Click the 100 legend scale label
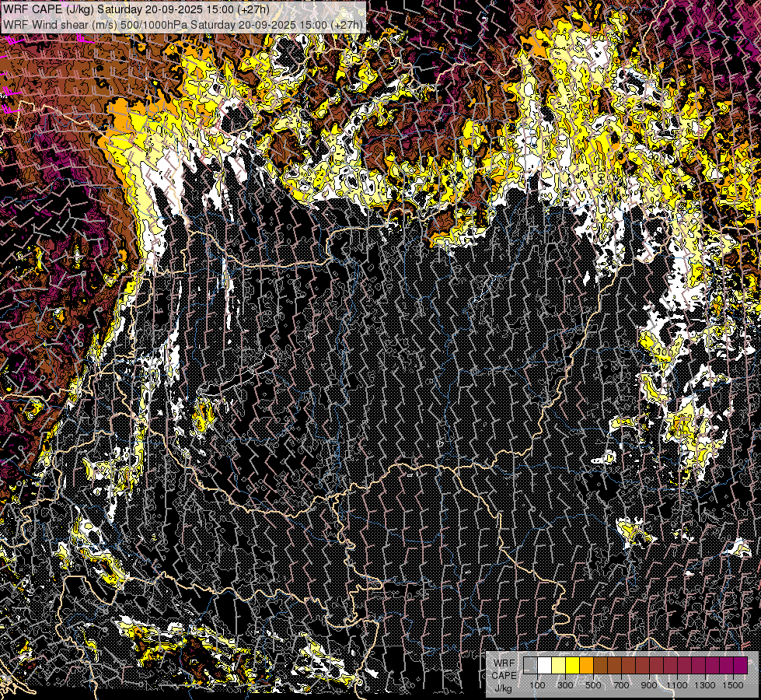Screen dimensions: 761x700 [537, 685]
